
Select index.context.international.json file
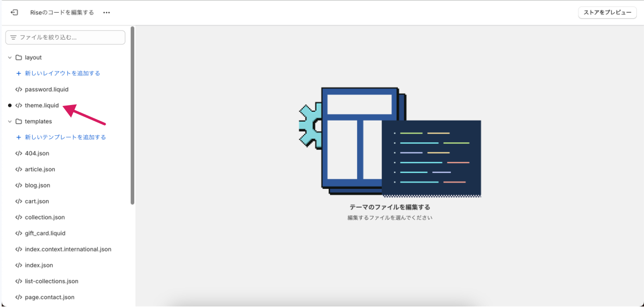click(68, 249)
